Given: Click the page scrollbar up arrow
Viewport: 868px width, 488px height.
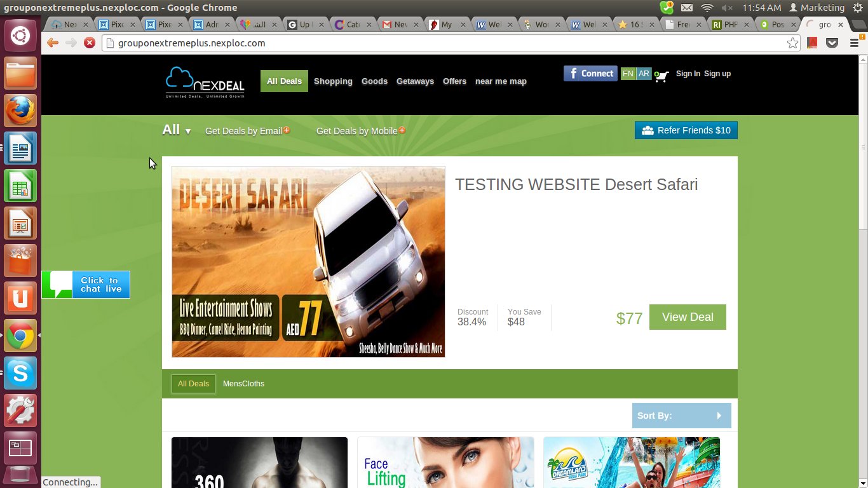Looking at the screenshot, I should coord(863,59).
